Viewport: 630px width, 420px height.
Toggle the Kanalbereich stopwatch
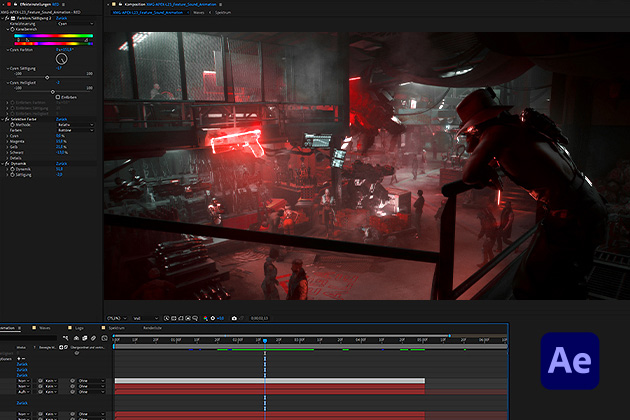point(12,29)
